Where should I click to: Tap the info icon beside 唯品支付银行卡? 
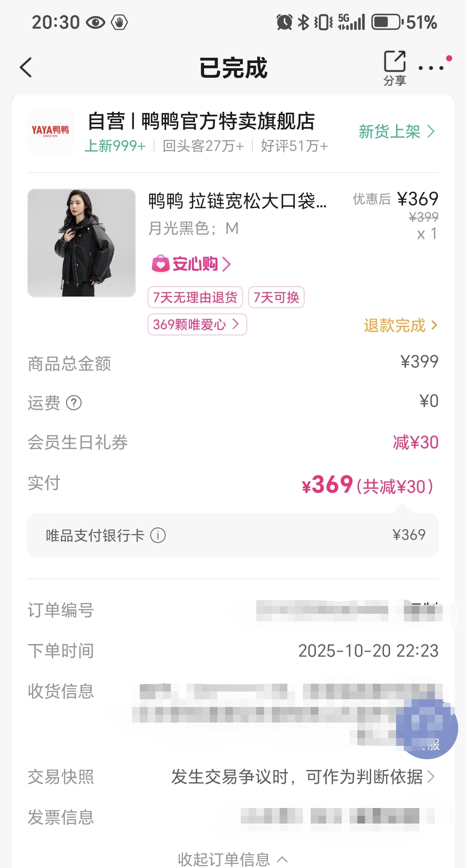coord(158,536)
